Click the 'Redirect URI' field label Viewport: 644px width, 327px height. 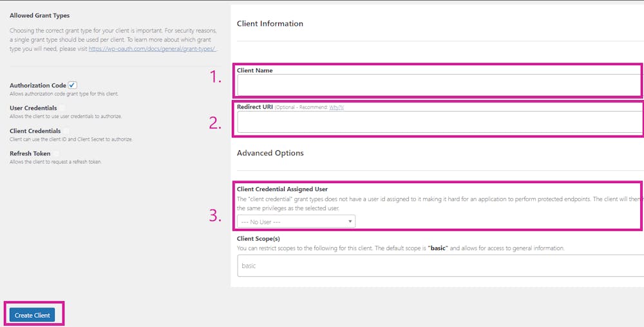(x=254, y=106)
